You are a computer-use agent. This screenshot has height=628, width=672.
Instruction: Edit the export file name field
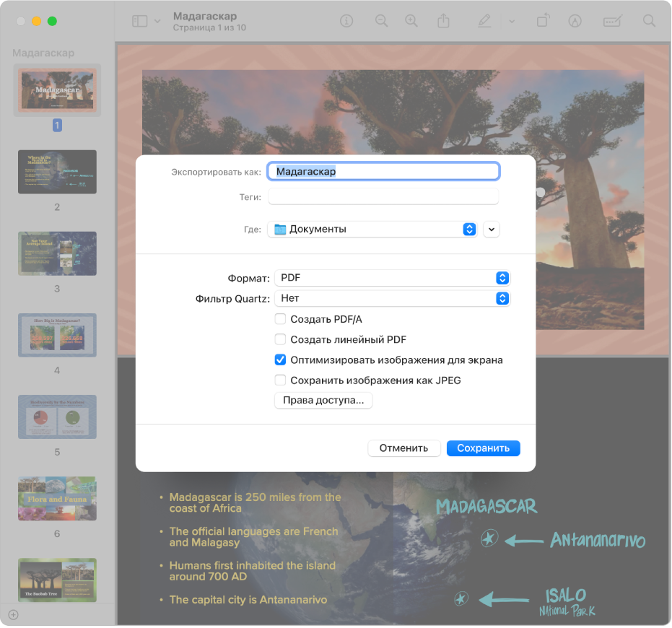pos(383,172)
